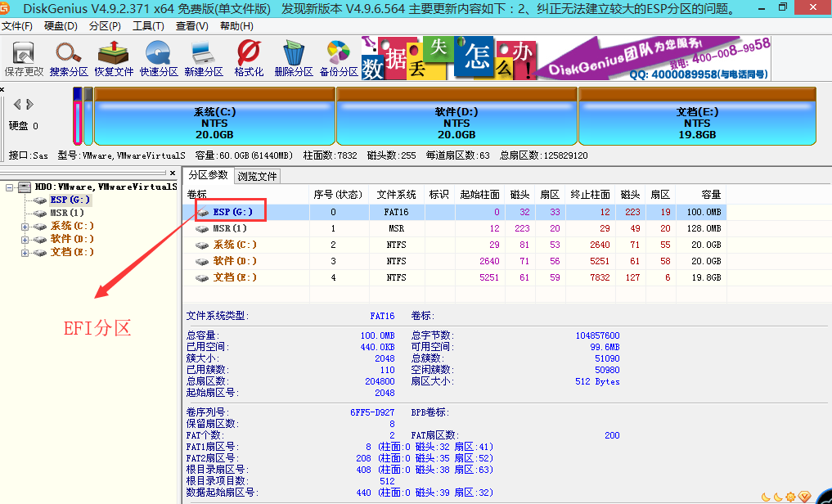Click the 系统(C:) partition bar block

coord(214,116)
